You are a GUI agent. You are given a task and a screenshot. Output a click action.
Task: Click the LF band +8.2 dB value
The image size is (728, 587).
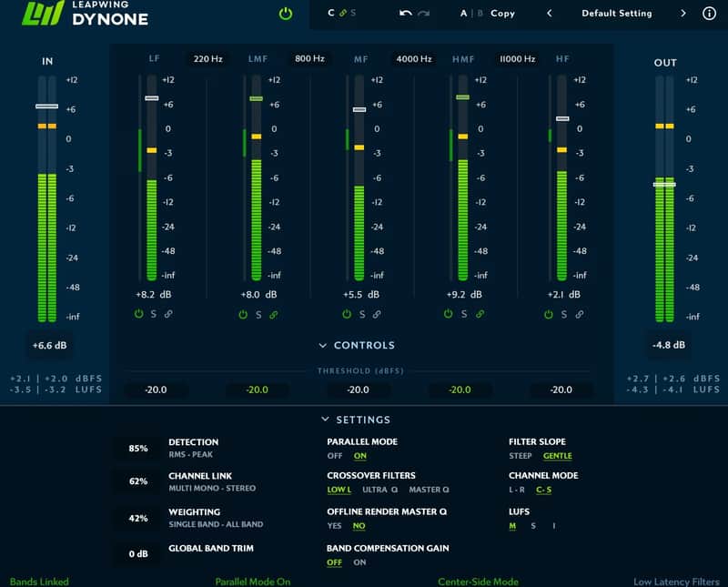[x=153, y=295]
